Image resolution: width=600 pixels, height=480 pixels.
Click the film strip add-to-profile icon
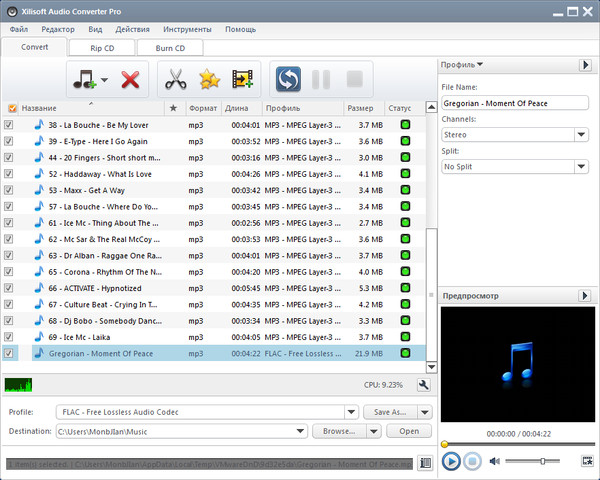(242, 79)
